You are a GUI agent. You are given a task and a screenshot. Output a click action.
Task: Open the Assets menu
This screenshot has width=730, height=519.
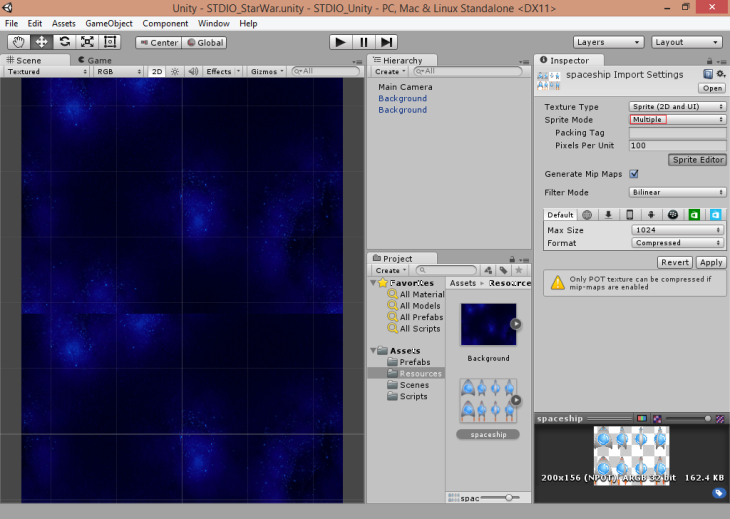tap(64, 23)
